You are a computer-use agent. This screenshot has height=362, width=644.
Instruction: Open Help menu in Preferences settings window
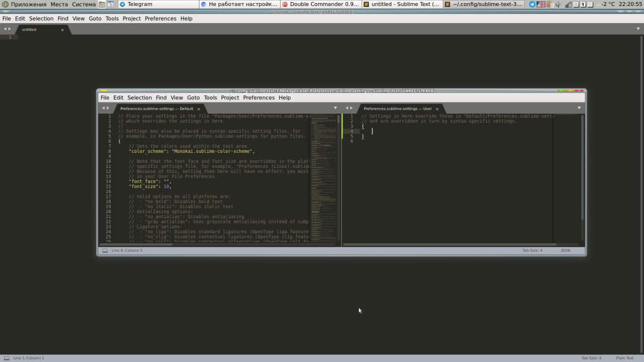[285, 98]
